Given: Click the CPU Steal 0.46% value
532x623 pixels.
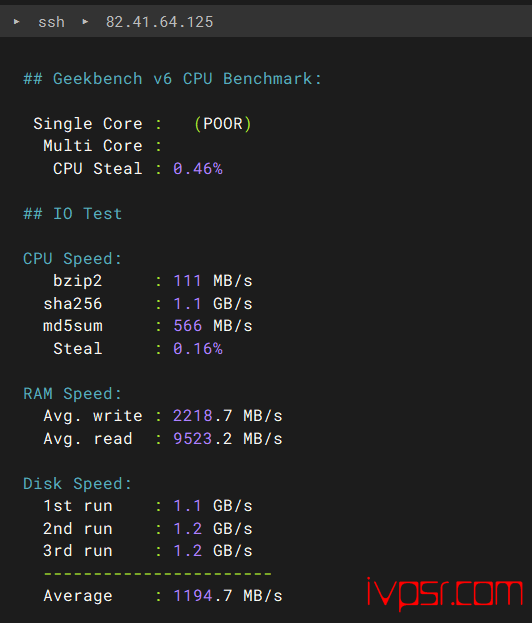Looking at the screenshot, I should click(x=198, y=169).
